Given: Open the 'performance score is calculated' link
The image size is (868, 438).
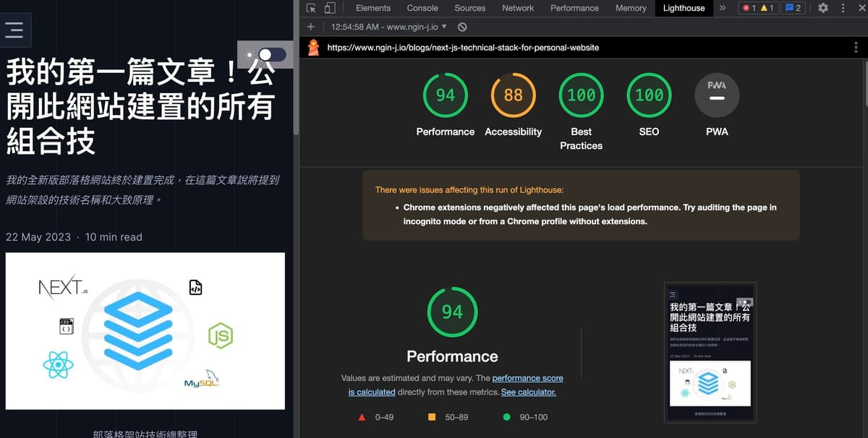Looking at the screenshot, I should click(x=527, y=378).
